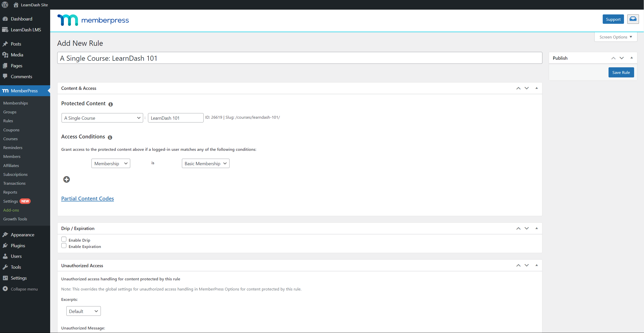Click the Partial Content Codes link
The height and width of the screenshot is (333, 644).
pyautogui.click(x=88, y=198)
